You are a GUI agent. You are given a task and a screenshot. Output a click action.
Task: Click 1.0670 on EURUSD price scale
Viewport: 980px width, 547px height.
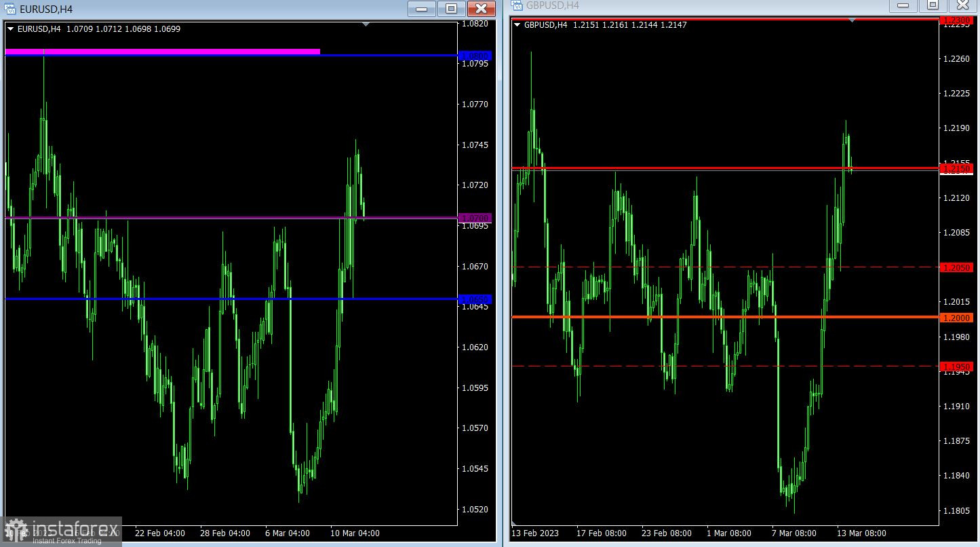coord(475,267)
